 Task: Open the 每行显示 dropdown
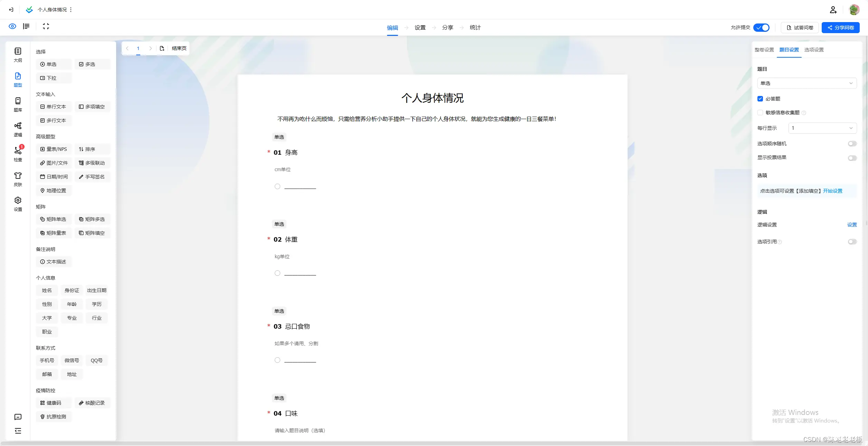[822, 128]
